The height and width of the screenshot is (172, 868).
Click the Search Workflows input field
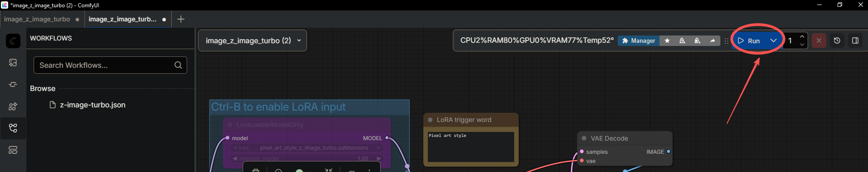[x=110, y=65]
